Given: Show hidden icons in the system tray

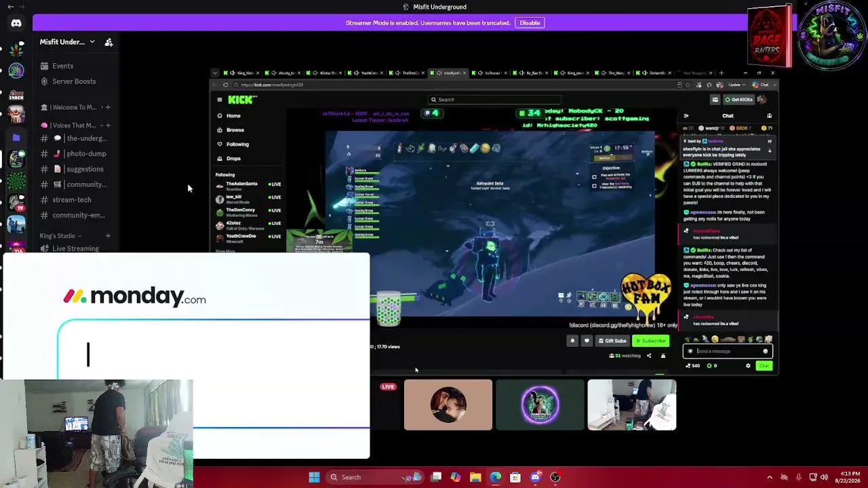Looking at the screenshot, I should (x=770, y=477).
